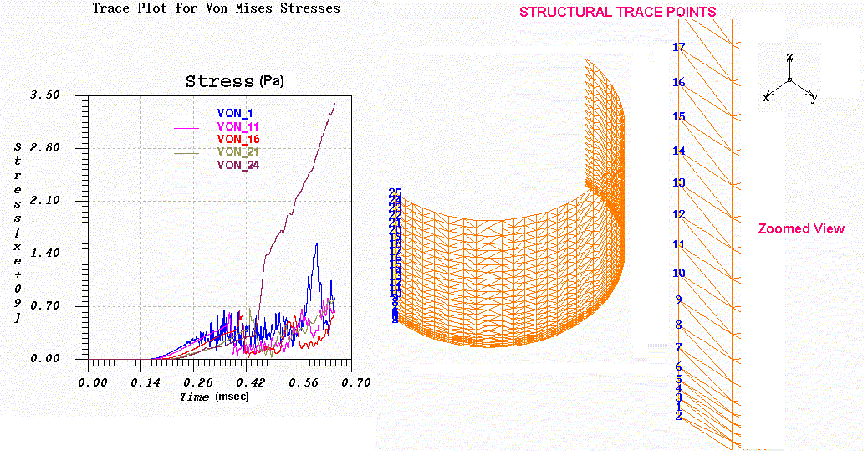Image resolution: width=868 pixels, height=456 pixels.
Task: Click the 0.28 x-axis time value
Action: click(x=198, y=383)
